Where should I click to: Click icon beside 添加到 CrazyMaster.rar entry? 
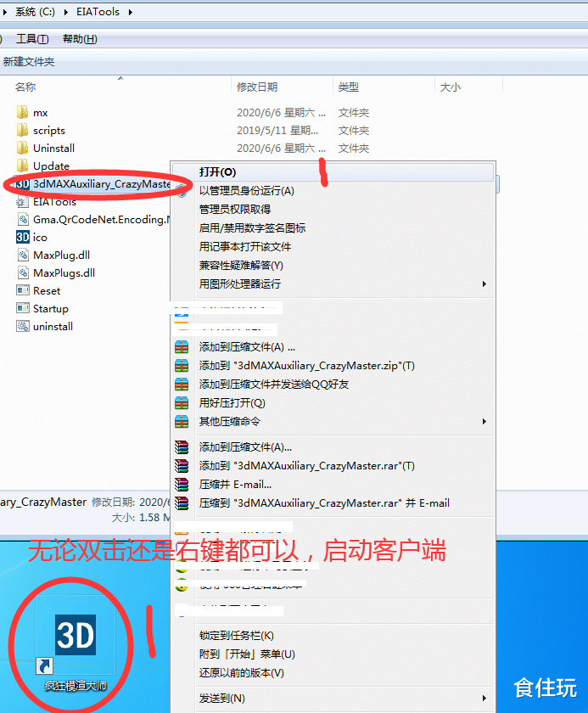pos(182,466)
